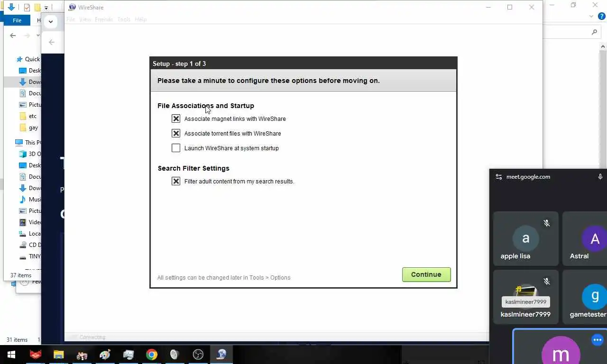This screenshot has height=364, width=607.
Task: Click the 'Setup - step 1 of 3' title
Action: tap(179, 64)
